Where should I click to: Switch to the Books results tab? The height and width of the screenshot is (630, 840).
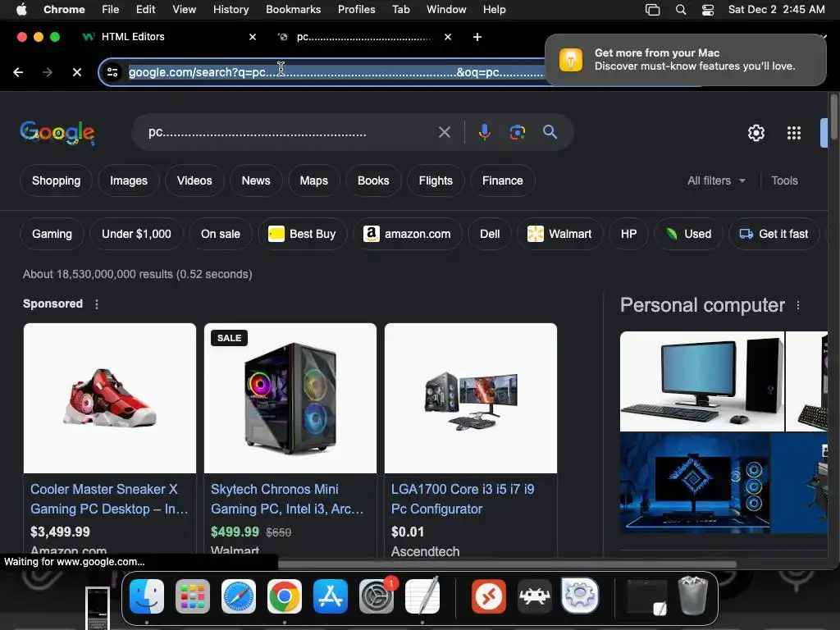point(373,180)
